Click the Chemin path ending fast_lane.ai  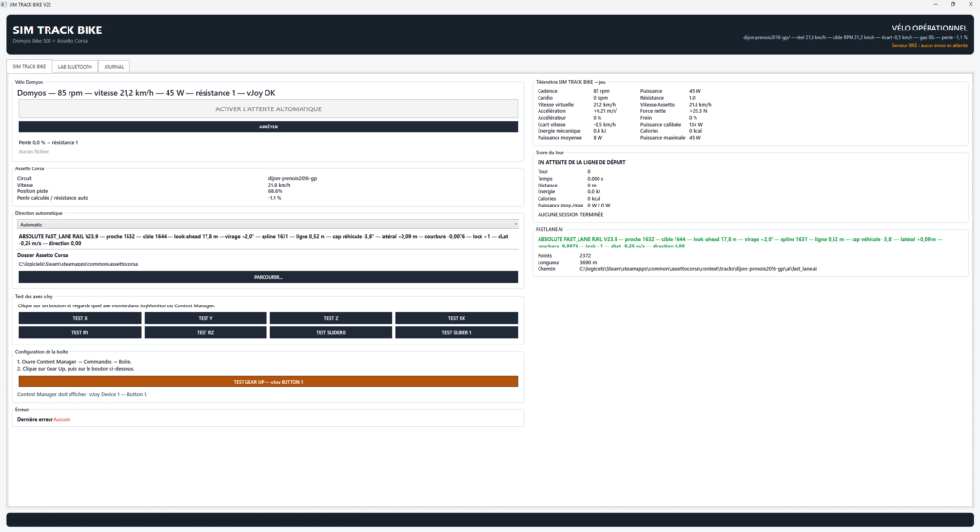click(x=698, y=269)
